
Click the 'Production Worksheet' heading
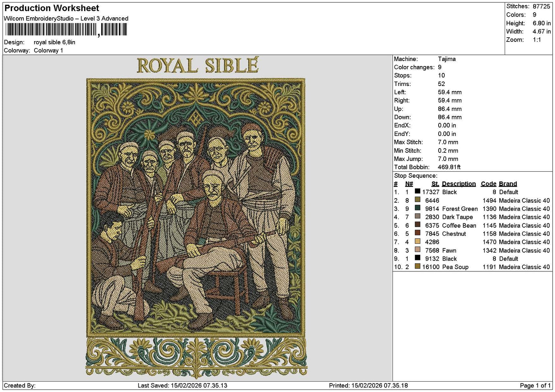point(51,8)
